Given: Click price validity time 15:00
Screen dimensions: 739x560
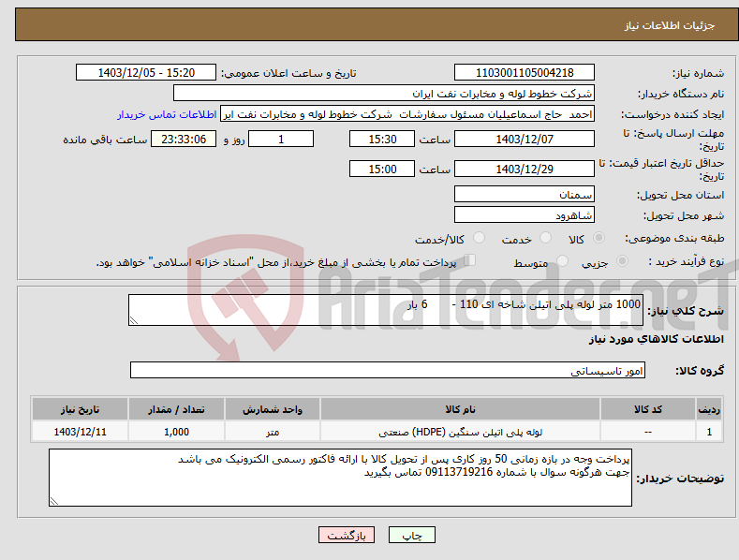Looking at the screenshot, I should pyautogui.click(x=382, y=169).
